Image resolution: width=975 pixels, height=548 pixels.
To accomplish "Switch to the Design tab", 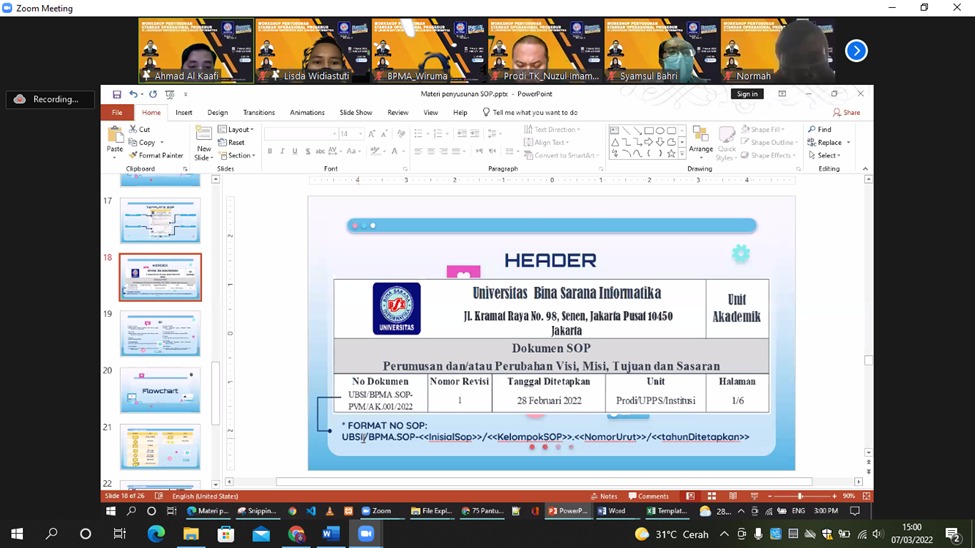I will (x=218, y=113).
